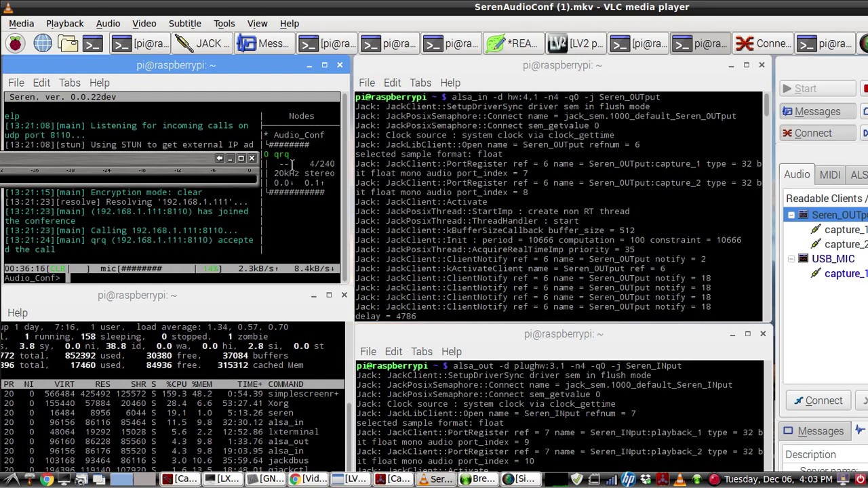Open the Messages tab at bottom
The height and width of the screenshot is (488, 868).
pyautogui.click(x=813, y=431)
